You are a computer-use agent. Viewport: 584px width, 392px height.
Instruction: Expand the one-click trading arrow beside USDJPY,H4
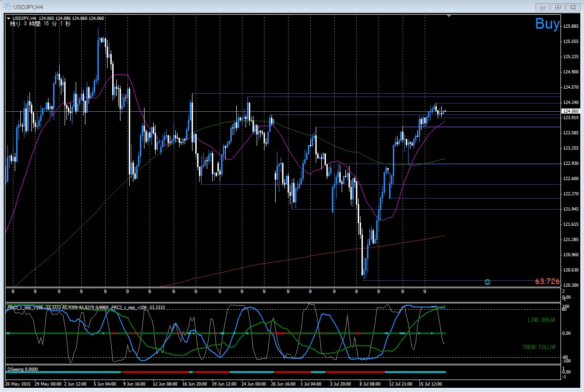tap(8, 18)
